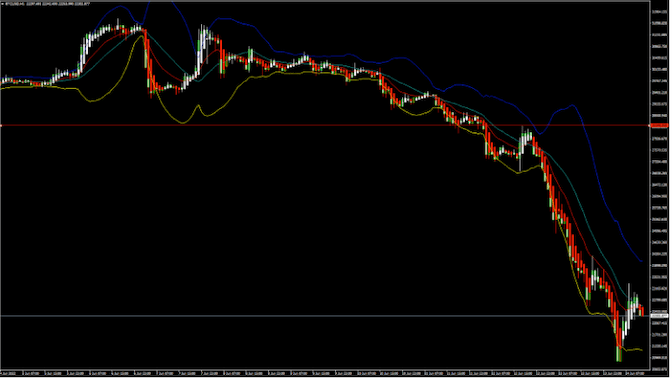
Task: Click the right end of the yellow lower band
Action: [642, 350]
